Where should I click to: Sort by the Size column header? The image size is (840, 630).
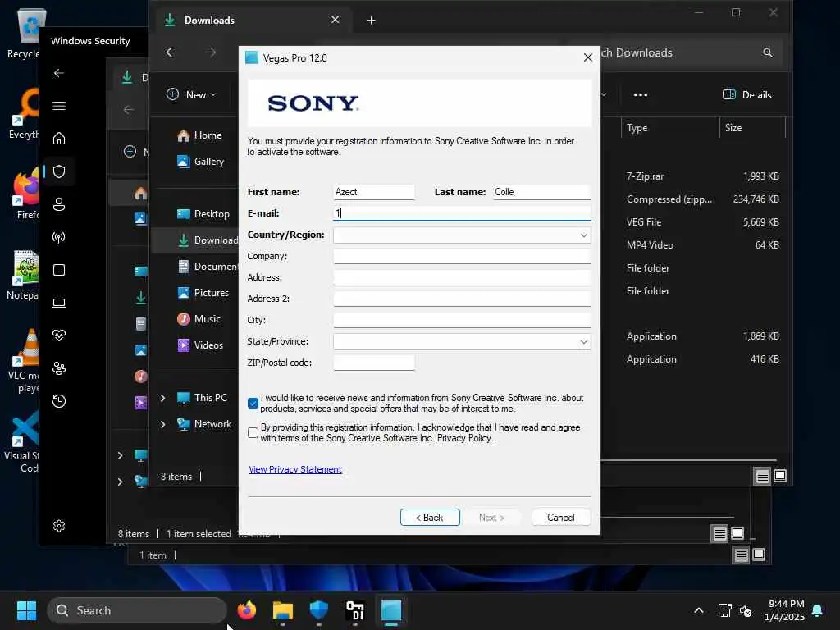tap(733, 128)
